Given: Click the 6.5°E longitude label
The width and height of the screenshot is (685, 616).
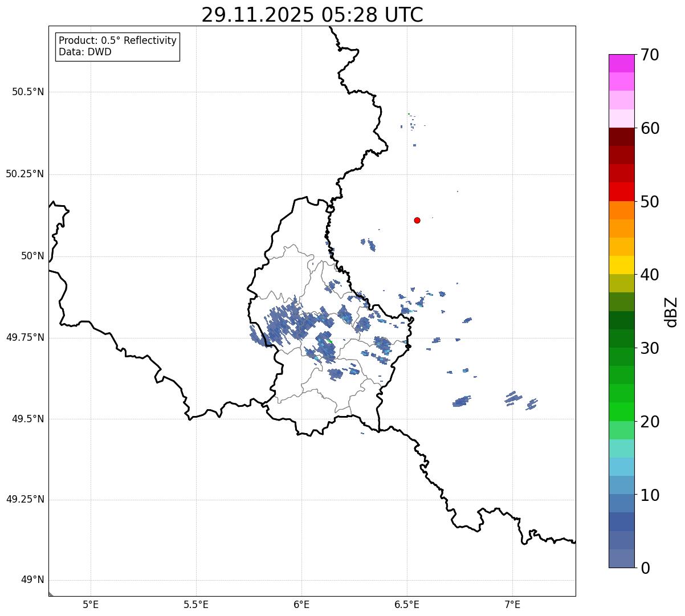Looking at the screenshot, I should tap(407, 604).
